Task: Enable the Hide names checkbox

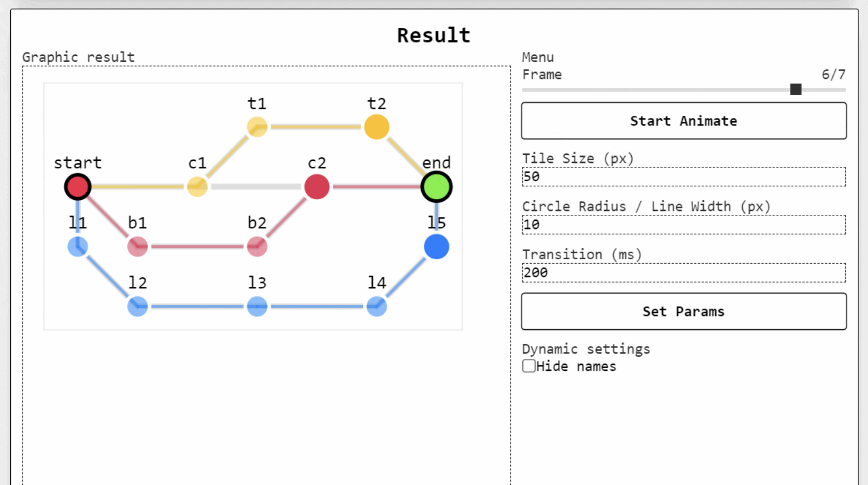Action: pyautogui.click(x=529, y=366)
